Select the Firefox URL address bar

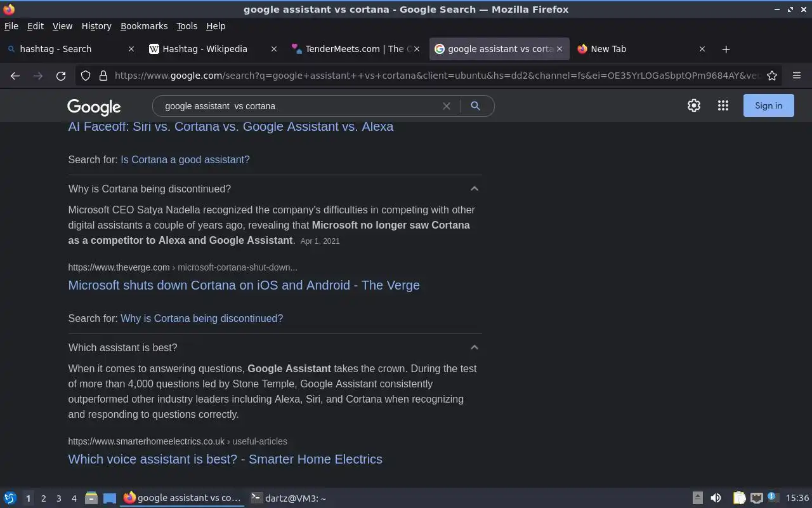tap(436, 76)
